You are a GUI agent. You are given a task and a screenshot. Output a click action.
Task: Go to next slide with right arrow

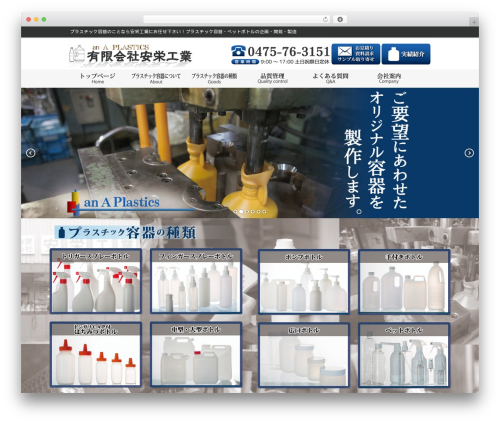[x=469, y=153]
